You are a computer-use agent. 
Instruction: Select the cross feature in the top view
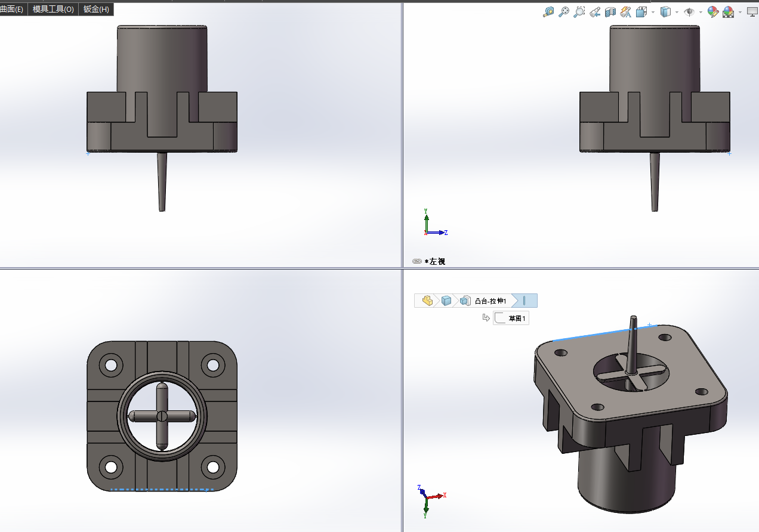pyautogui.click(x=162, y=416)
